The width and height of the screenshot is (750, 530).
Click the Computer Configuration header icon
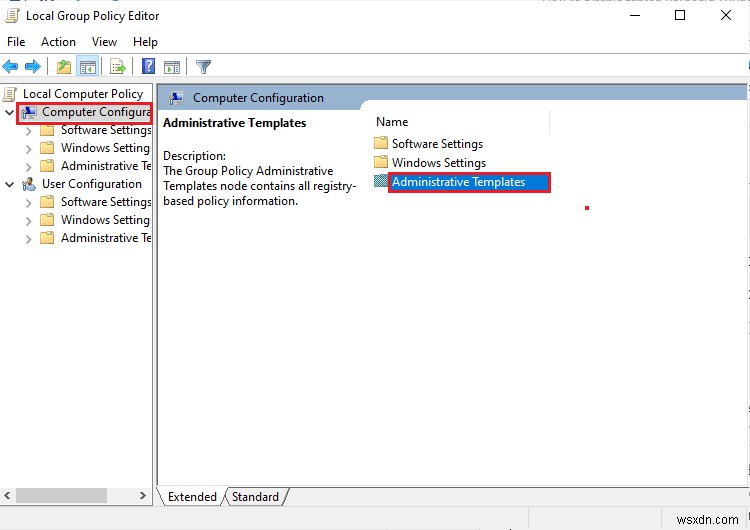pos(176,98)
